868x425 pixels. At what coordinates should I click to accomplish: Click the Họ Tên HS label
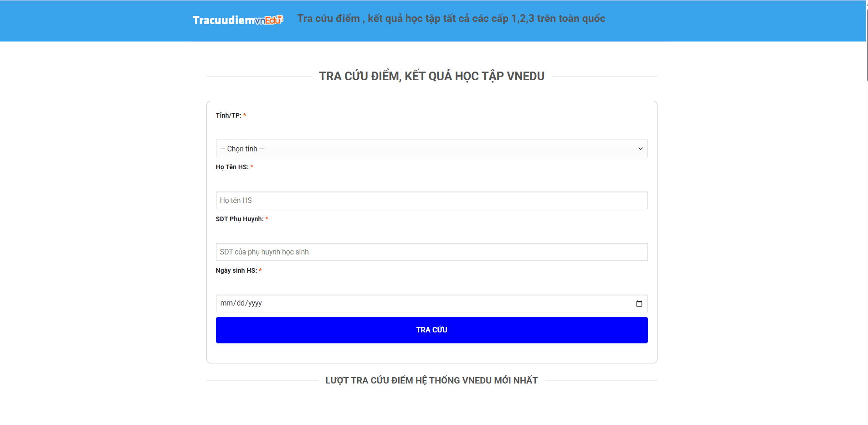[x=232, y=167]
